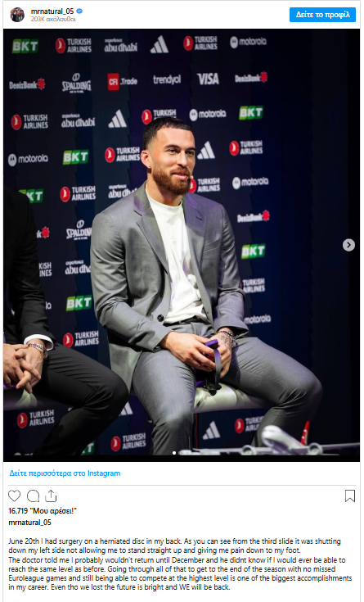Click the 203K ακόλουθοι follower count
The height and width of the screenshot is (602, 364).
53,19
